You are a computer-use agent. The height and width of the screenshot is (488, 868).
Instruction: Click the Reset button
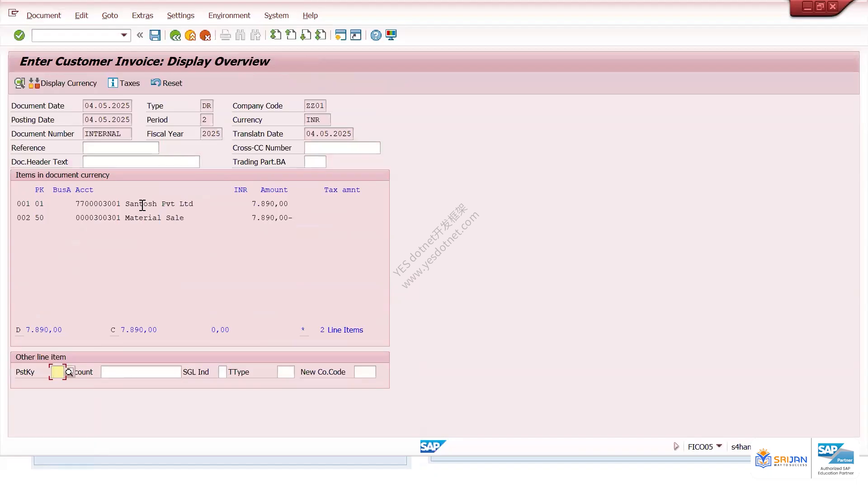tap(166, 83)
